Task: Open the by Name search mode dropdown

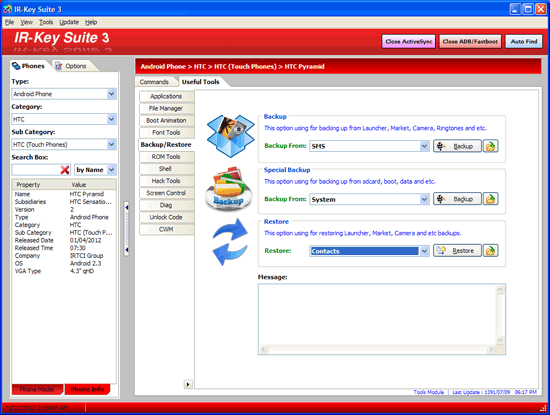Action: (111, 170)
